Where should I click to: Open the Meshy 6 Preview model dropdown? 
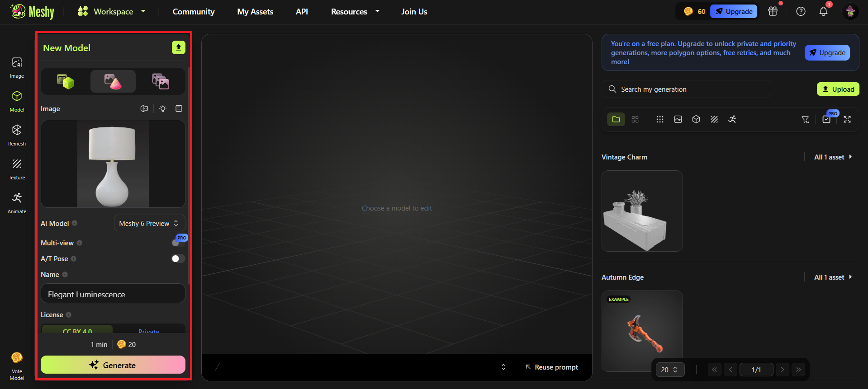[x=149, y=223]
